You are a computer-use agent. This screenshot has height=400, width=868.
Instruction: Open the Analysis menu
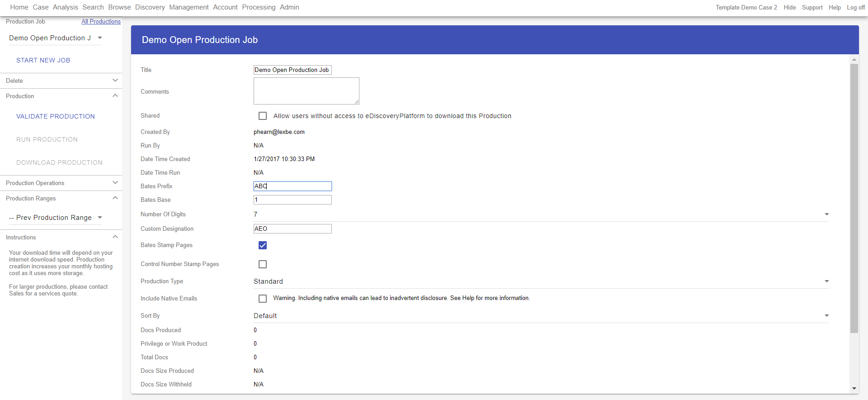pos(66,7)
